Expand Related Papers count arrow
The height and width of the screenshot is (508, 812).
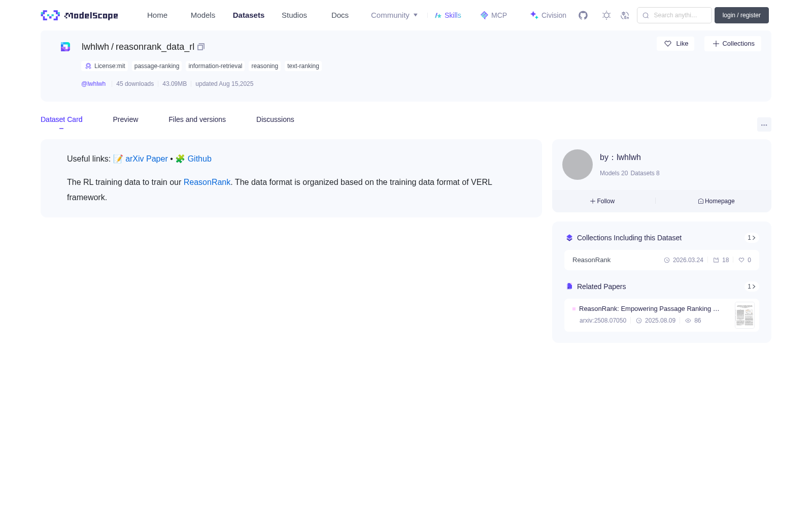click(752, 287)
